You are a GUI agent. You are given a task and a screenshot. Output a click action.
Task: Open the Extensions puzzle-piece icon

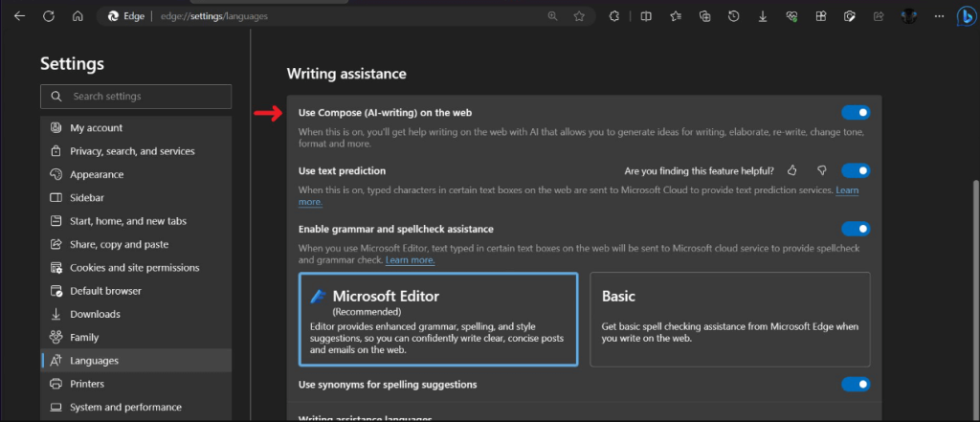(x=614, y=16)
